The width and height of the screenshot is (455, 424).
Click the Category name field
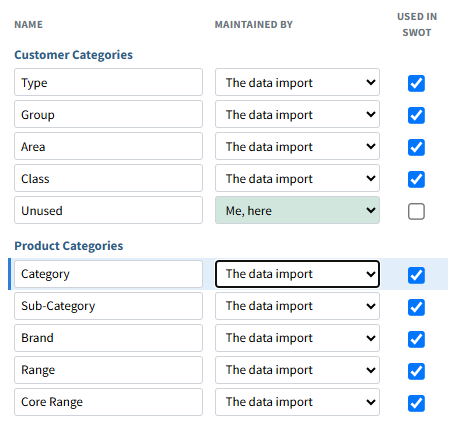(x=108, y=274)
